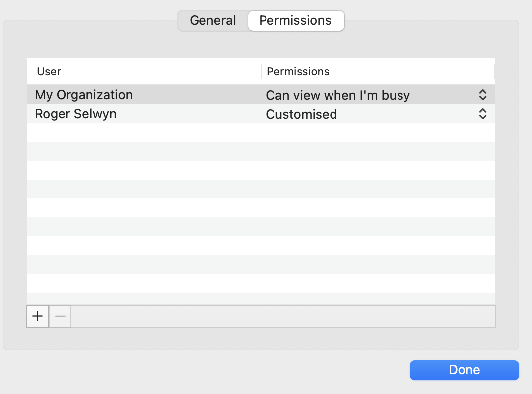Viewport: 532px width, 394px height.
Task: Click up-down chevrons in My Organization row
Action: point(482,95)
